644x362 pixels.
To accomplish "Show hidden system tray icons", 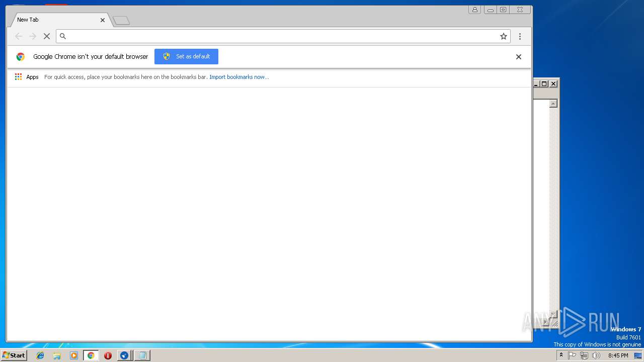I will pos(561,355).
